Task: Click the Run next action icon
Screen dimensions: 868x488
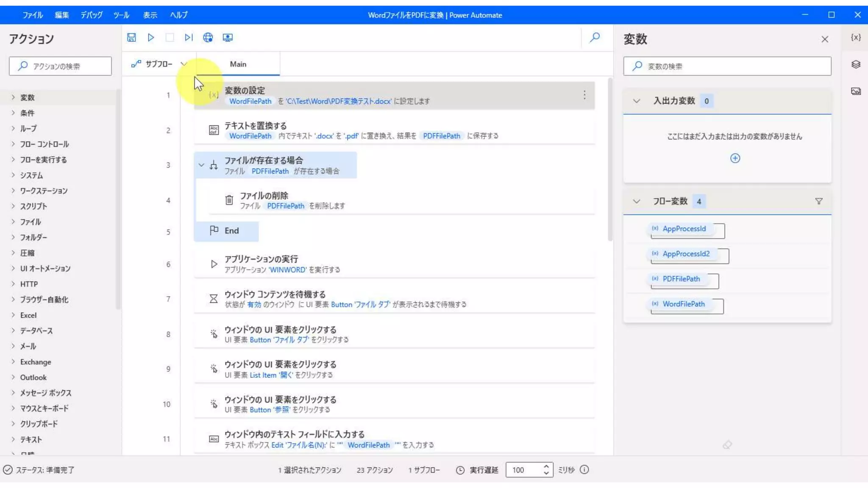Action: 189,37
